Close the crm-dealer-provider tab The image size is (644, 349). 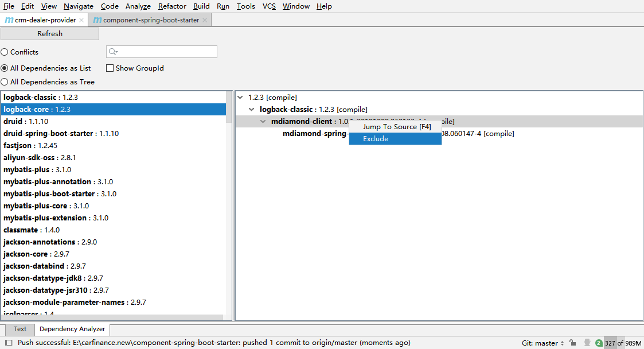(x=81, y=20)
